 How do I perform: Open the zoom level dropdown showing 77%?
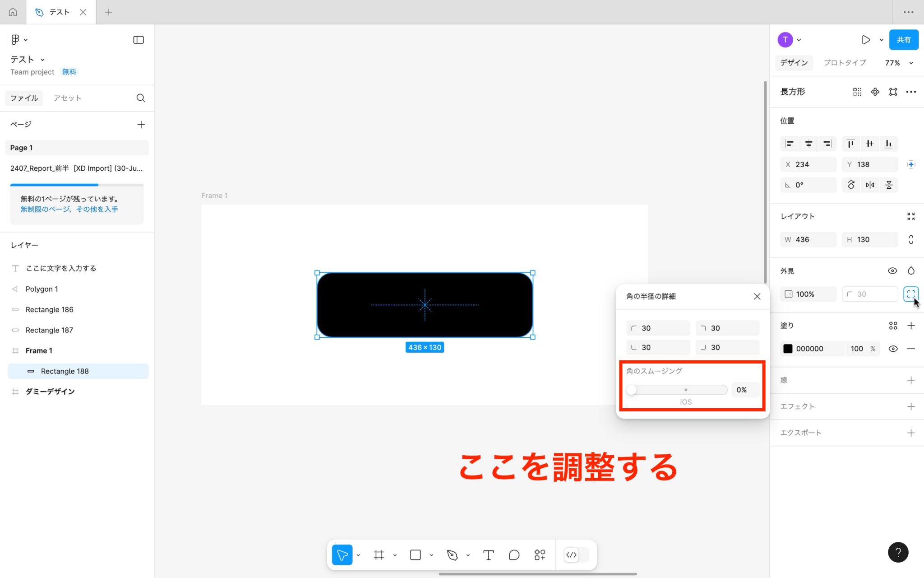[x=897, y=62]
